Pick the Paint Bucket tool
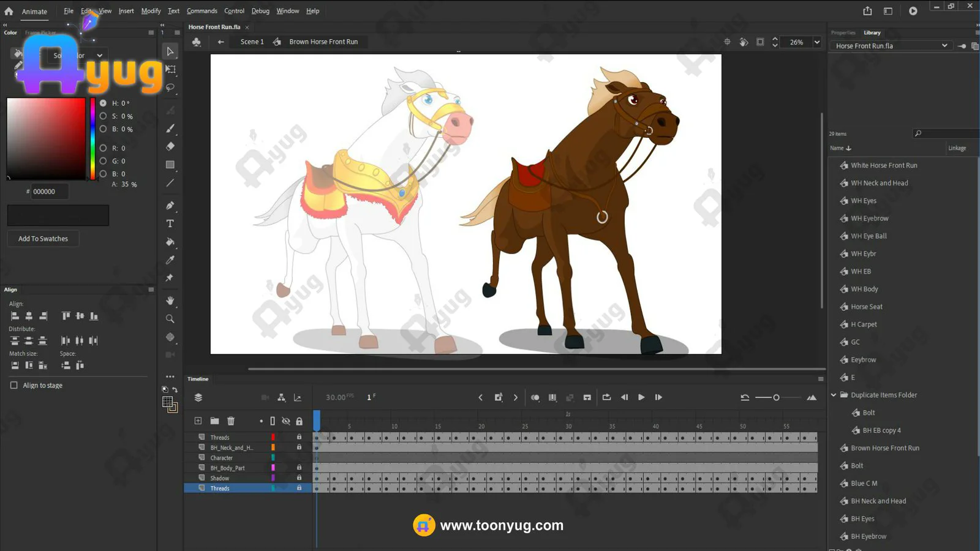 pos(170,242)
